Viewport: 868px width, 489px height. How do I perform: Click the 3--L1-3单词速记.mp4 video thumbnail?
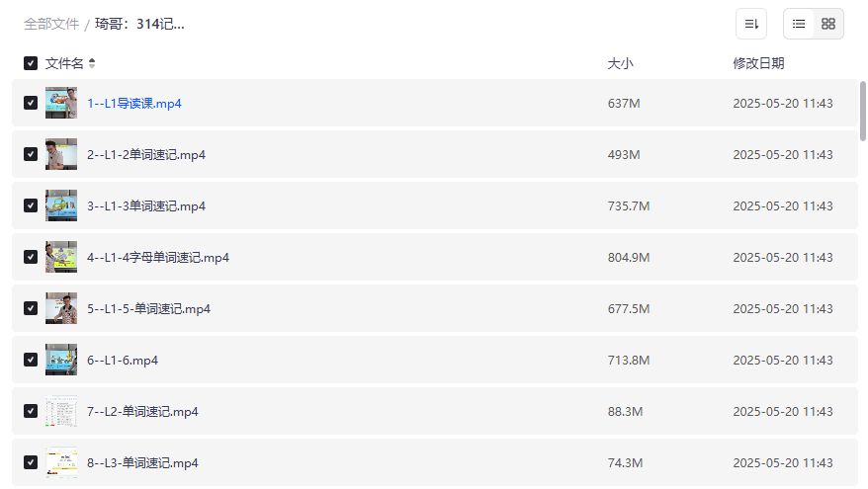(61, 205)
